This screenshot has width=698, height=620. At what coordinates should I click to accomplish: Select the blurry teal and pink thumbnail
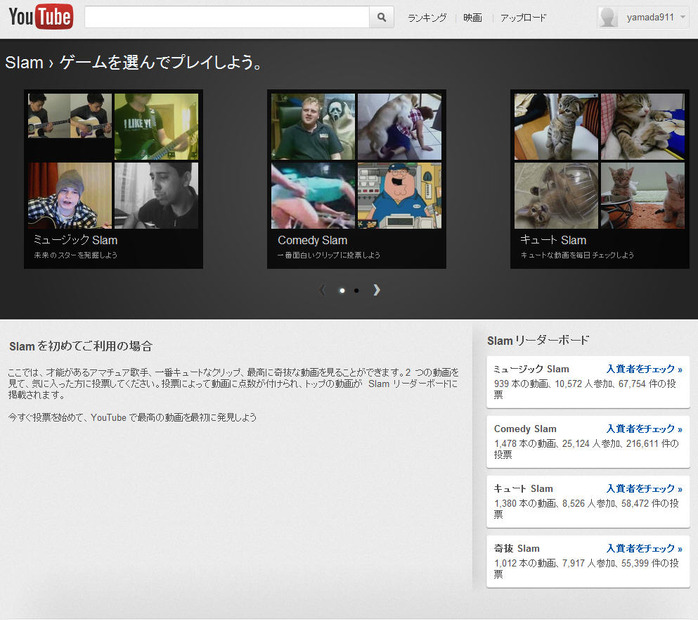313,195
